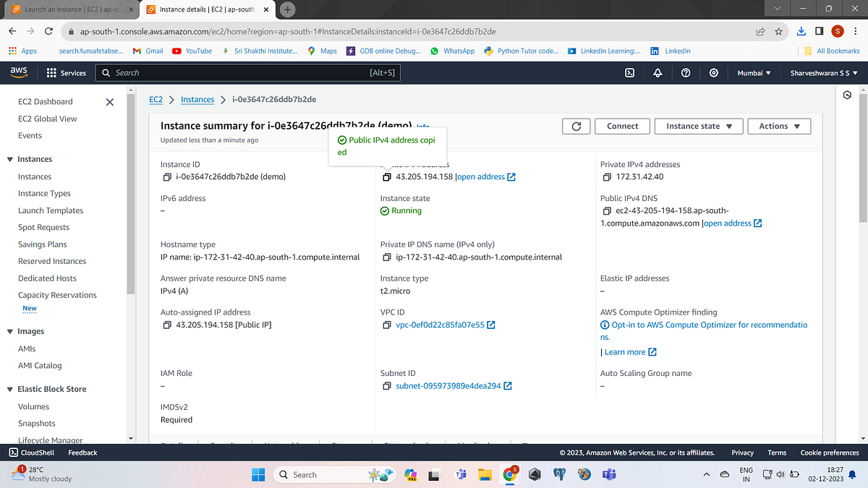Click the AWS logo
Screen dimensions: 868x488
[x=18, y=72]
